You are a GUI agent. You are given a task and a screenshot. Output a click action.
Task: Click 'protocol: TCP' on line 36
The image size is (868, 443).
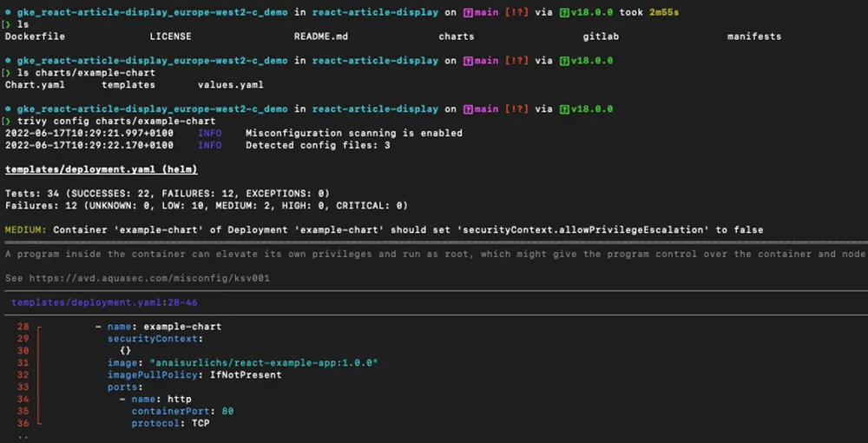(x=170, y=423)
